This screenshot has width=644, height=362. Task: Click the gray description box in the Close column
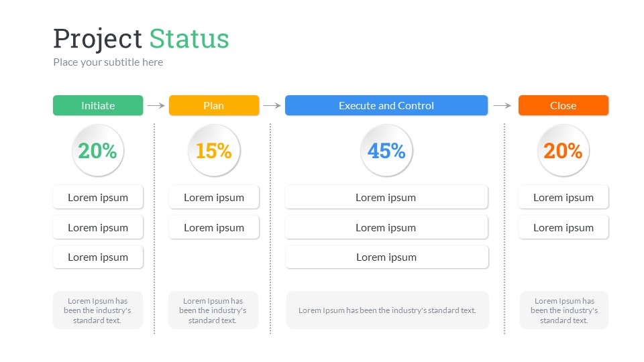click(564, 310)
